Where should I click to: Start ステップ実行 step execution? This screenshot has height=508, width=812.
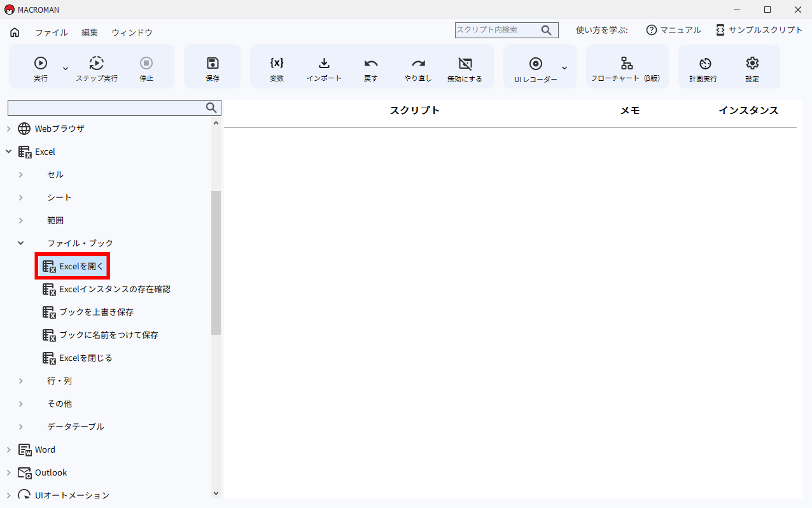pos(97,69)
